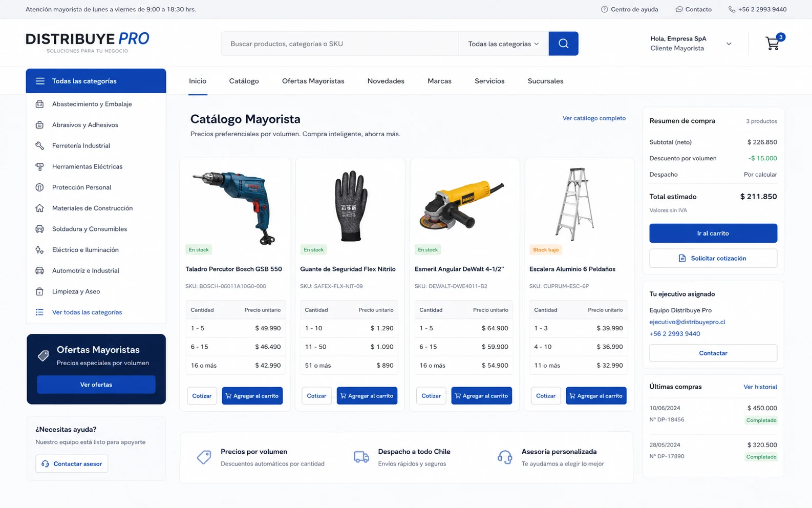
Task: Click the aluminium ladder product image
Action: 575,204
